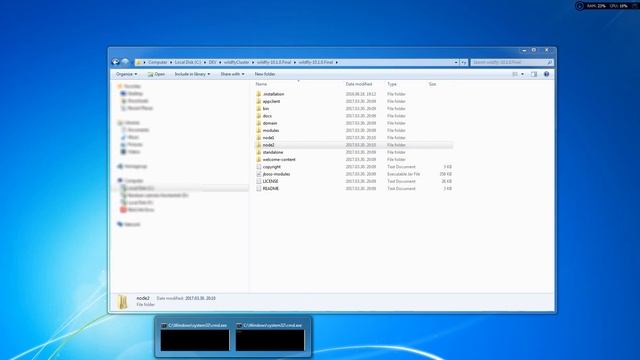Select Recent Places under Favorites

tap(140, 108)
